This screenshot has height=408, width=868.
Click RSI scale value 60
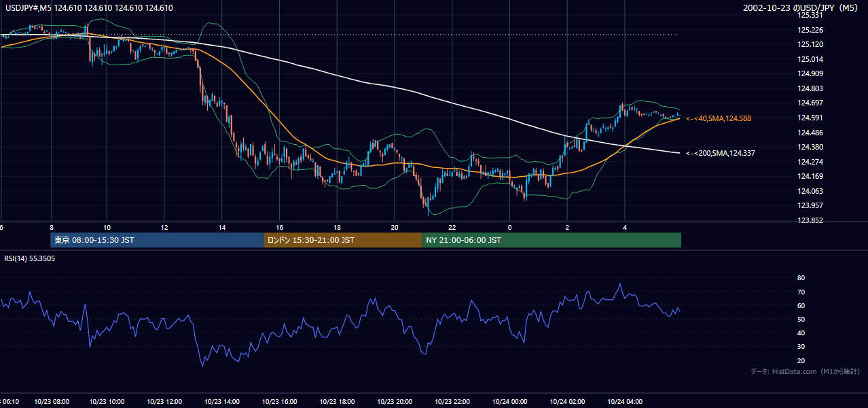point(801,305)
